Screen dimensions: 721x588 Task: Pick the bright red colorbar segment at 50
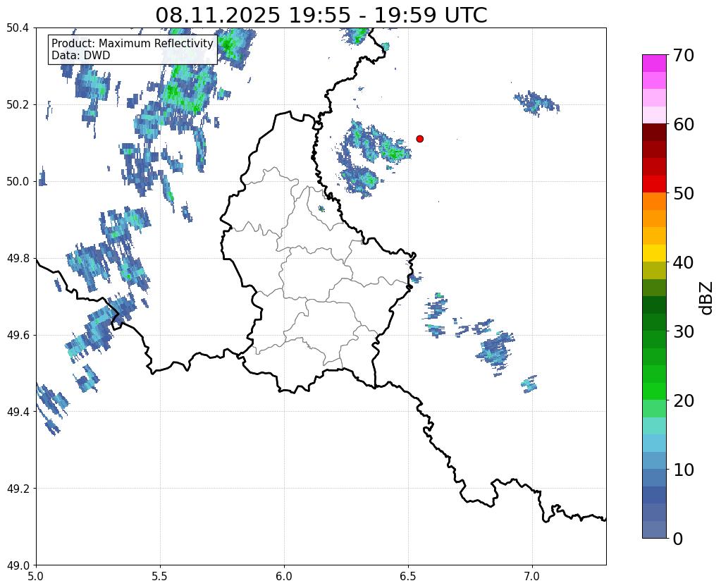pos(654,184)
